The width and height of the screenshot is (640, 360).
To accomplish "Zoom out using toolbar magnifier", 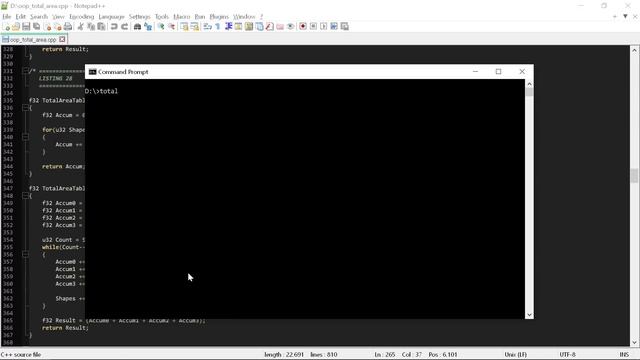I will (x=171, y=27).
